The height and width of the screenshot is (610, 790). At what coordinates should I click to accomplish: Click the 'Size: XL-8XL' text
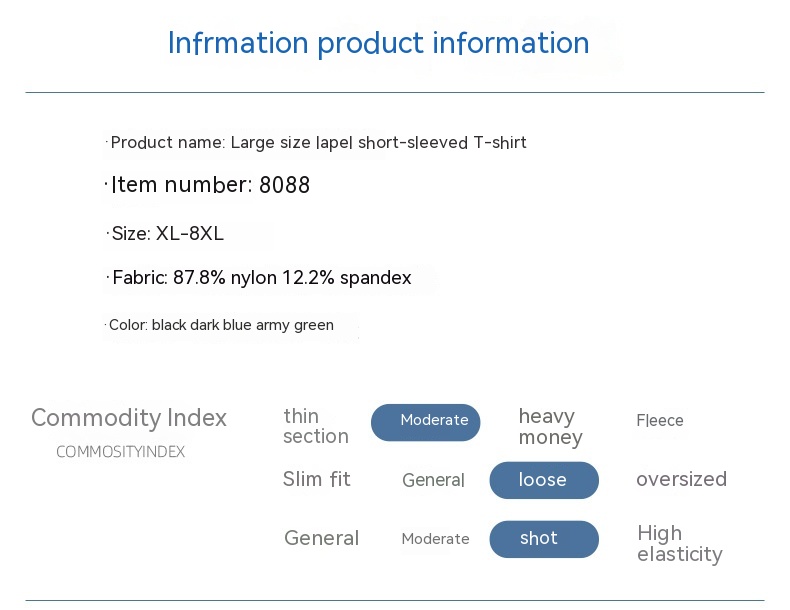click(x=167, y=234)
